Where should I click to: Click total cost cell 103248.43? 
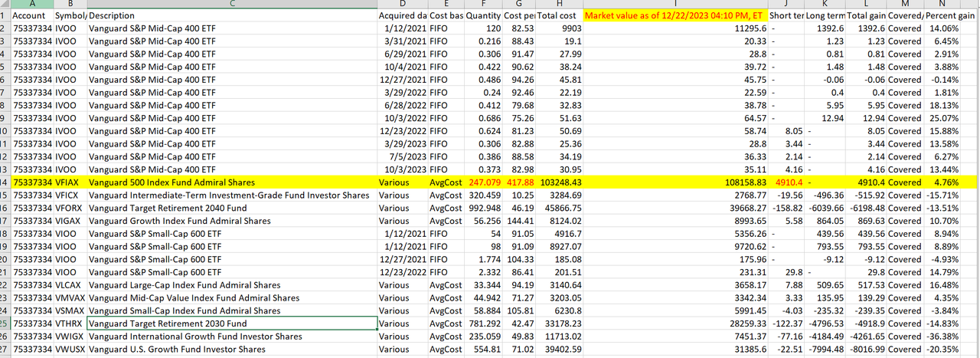[559, 182]
